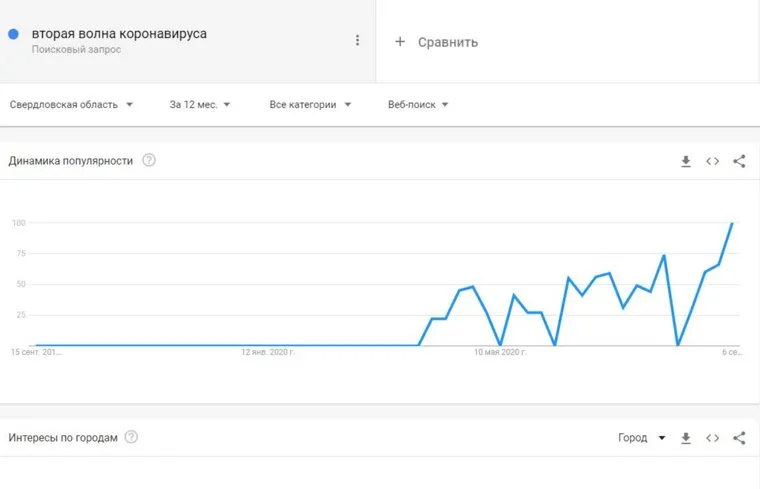Expand the Свердловская область region dropdown
This screenshot has height=489, width=760.
(71, 104)
